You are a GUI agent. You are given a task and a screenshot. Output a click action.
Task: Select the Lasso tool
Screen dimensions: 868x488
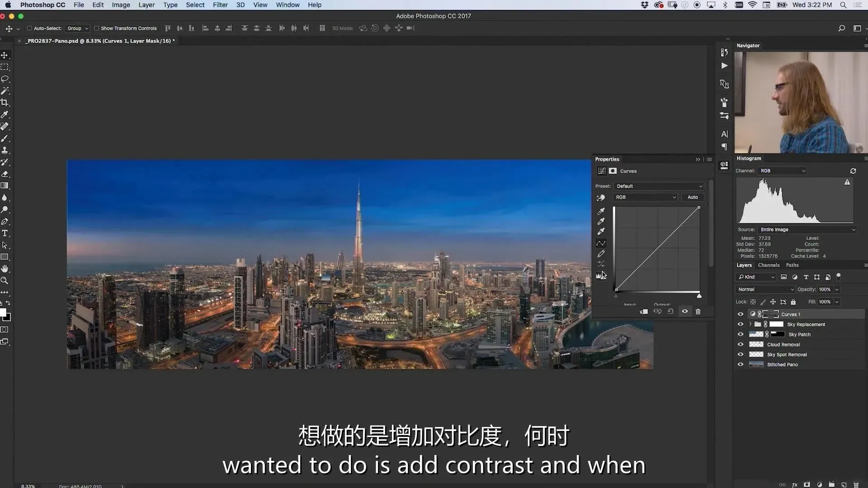pyautogui.click(x=5, y=79)
